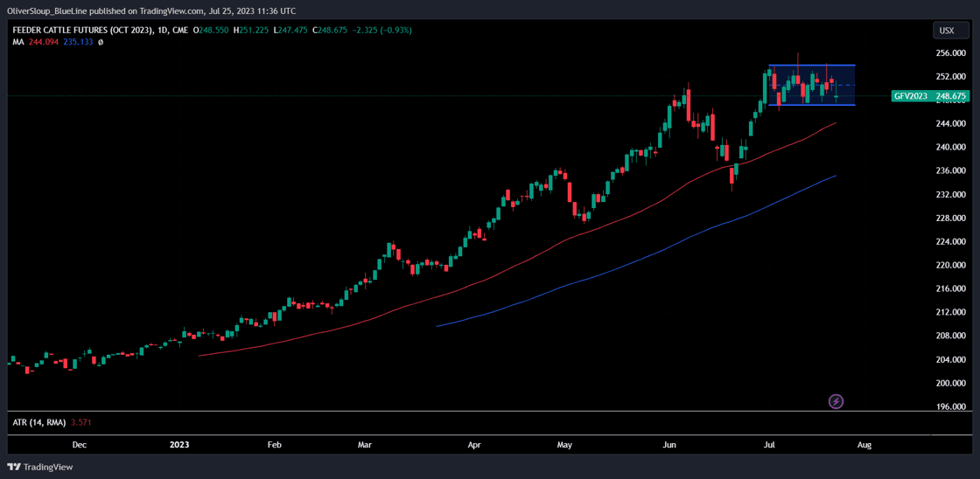This screenshot has height=479, width=980.
Task: Click the Jun label on time axis
Action: coord(669,445)
